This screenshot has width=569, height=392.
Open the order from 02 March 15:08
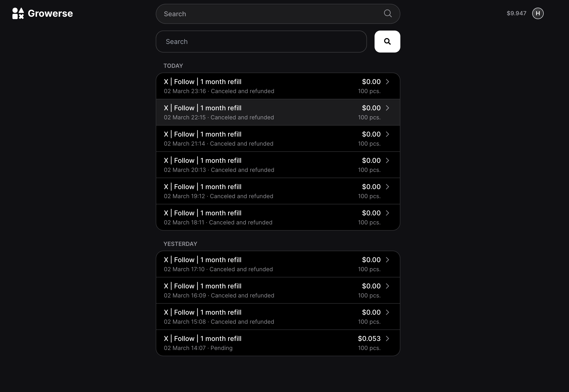pos(278,317)
